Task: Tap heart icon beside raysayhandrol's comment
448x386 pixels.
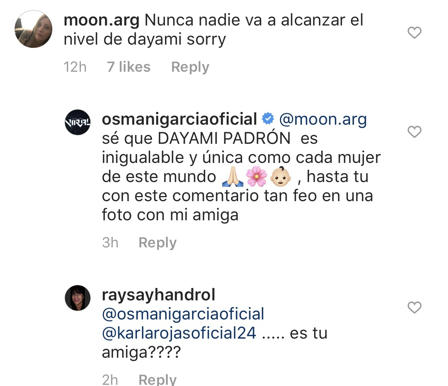Action: pyautogui.click(x=414, y=307)
